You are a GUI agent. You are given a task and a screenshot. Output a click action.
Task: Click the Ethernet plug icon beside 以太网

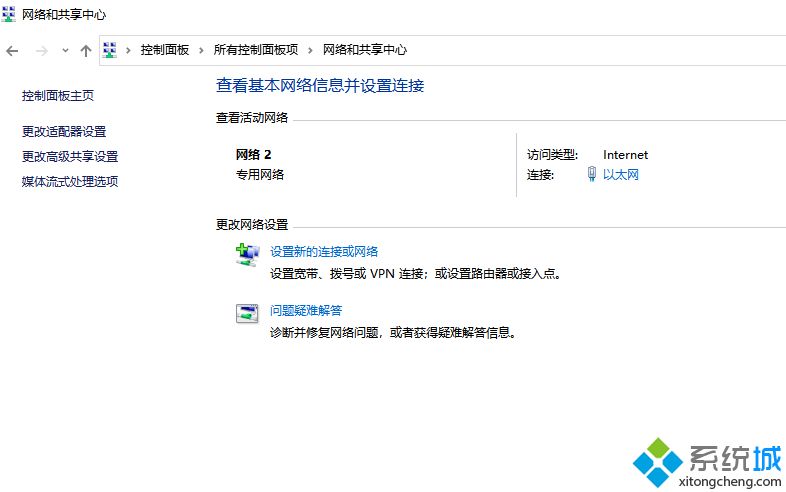tap(592, 175)
